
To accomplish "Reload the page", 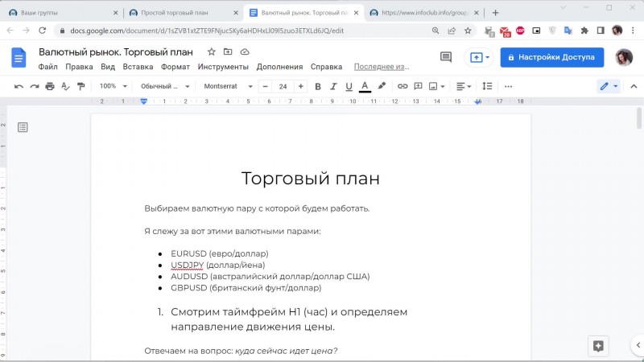I will click(x=43, y=31).
